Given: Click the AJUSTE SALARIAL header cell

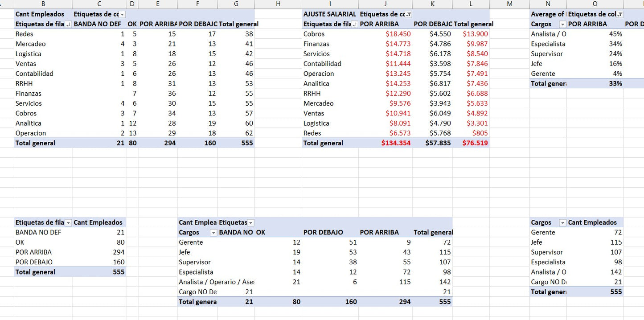Looking at the screenshot, I should [x=330, y=14].
